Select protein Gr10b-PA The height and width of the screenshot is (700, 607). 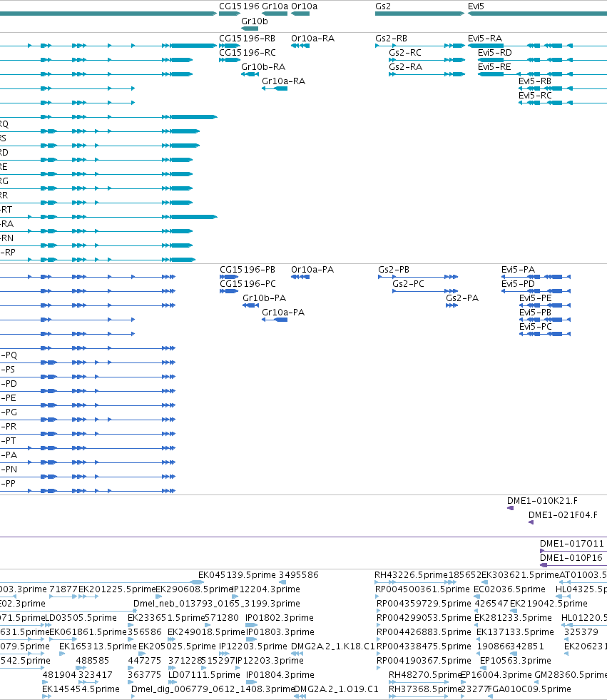(x=264, y=298)
